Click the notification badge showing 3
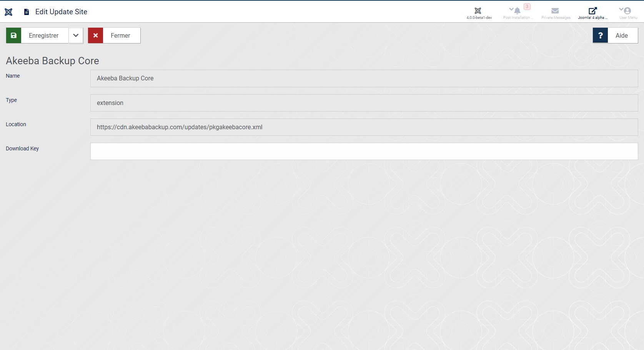This screenshot has width=644, height=350. point(527,7)
